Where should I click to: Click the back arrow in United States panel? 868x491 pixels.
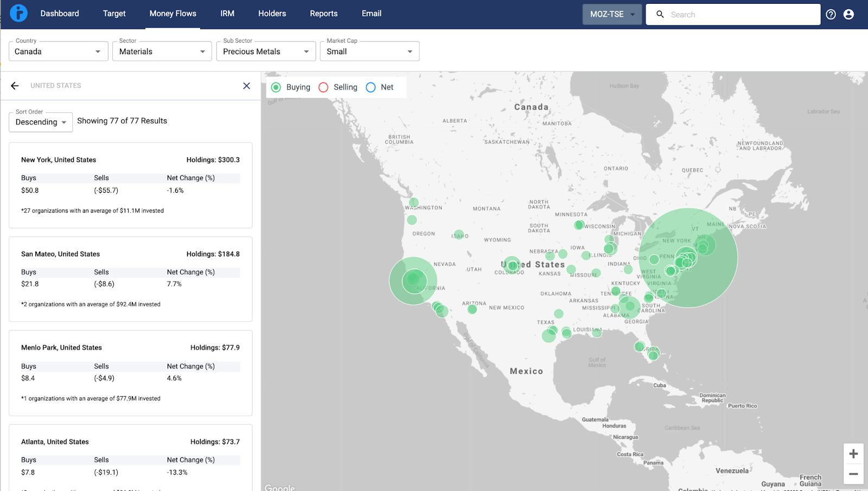click(x=14, y=85)
